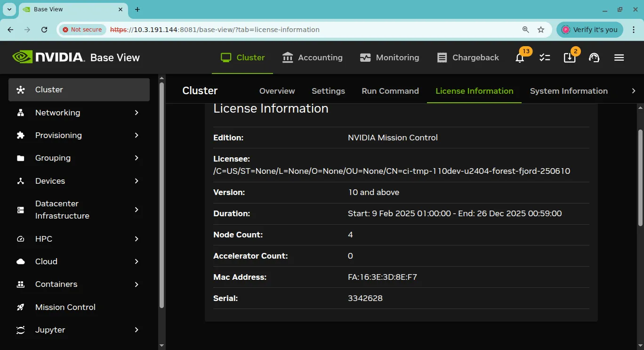Click the NVIDIA Base View logo

pos(76,57)
